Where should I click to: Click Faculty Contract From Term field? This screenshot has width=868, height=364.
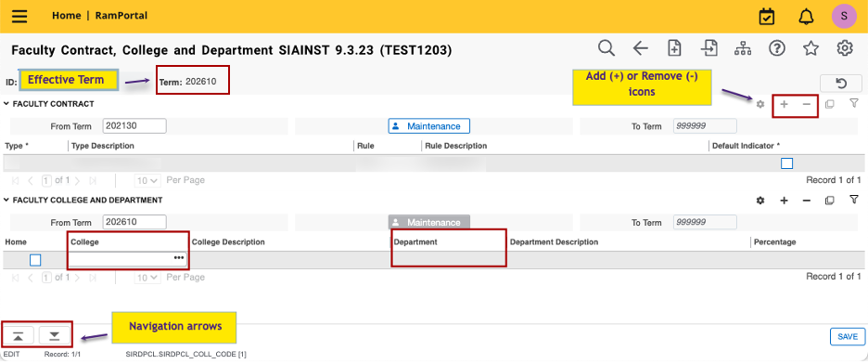pyautogui.click(x=134, y=125)
